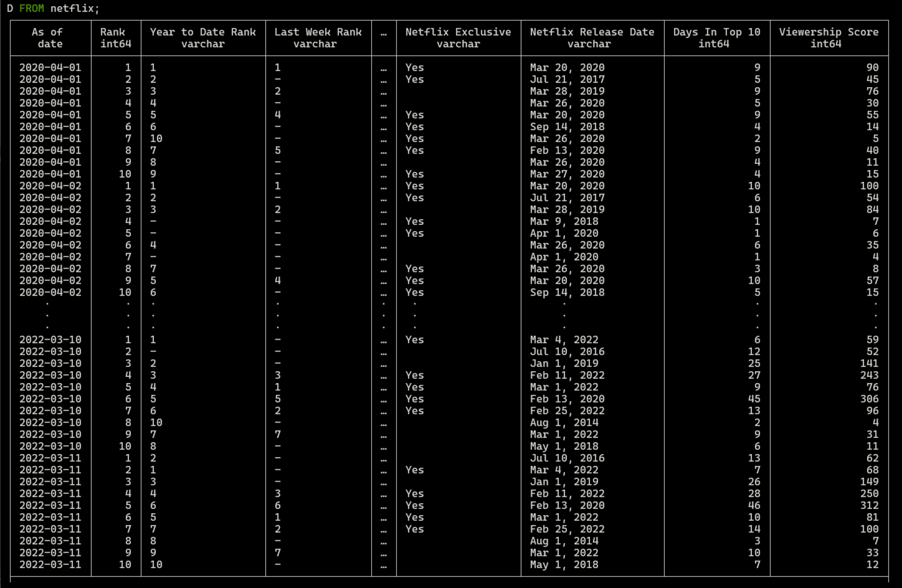902x588 pixels.
Task: Click Year to Date Rank 10 in 2022-03-10 rows
Action: click(156, 423)
